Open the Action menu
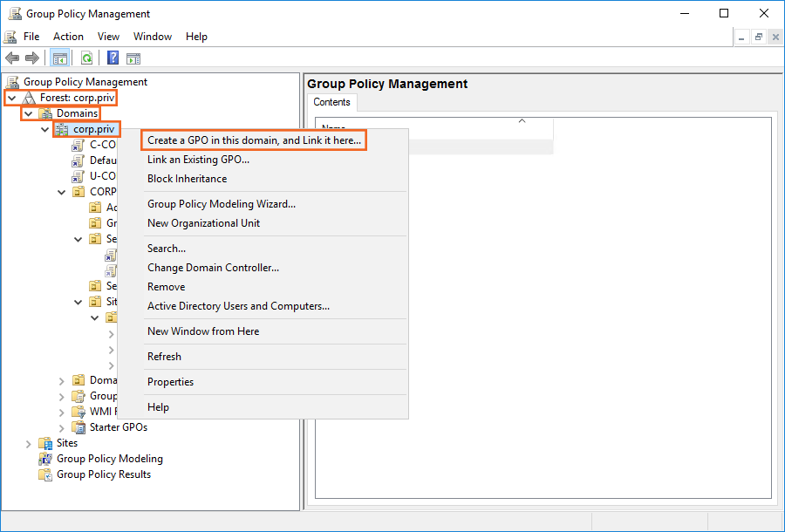This screenshot has width=785, height=532. [68, 37]
